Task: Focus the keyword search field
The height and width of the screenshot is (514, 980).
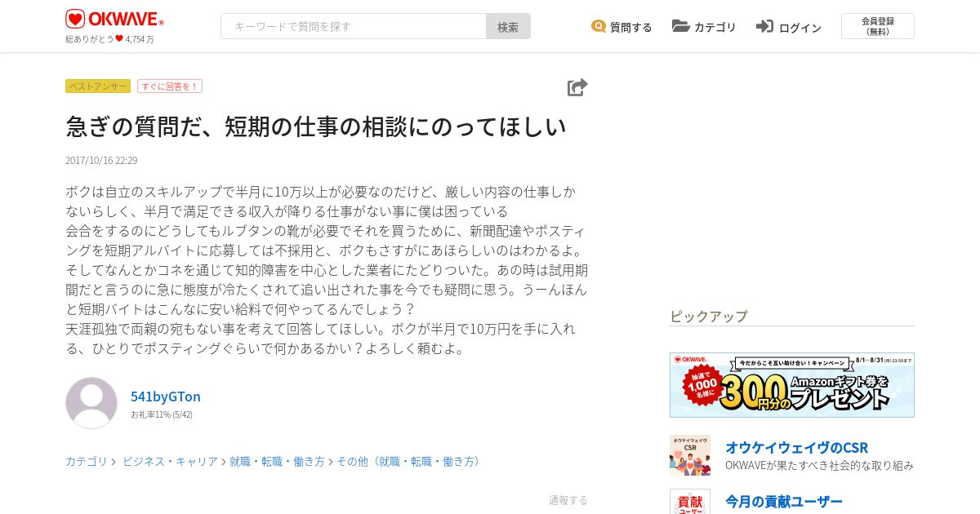Action: tap(354, 26)
